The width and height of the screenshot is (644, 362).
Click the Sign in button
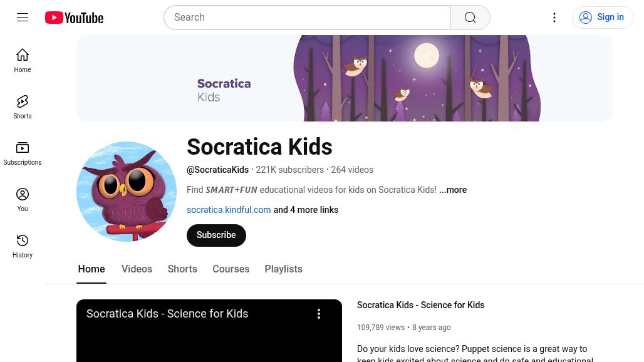pos(603,18)
